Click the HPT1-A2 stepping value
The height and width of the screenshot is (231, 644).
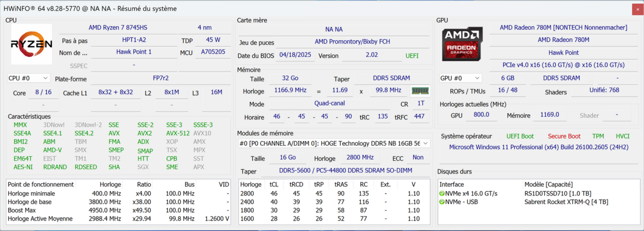134,40
